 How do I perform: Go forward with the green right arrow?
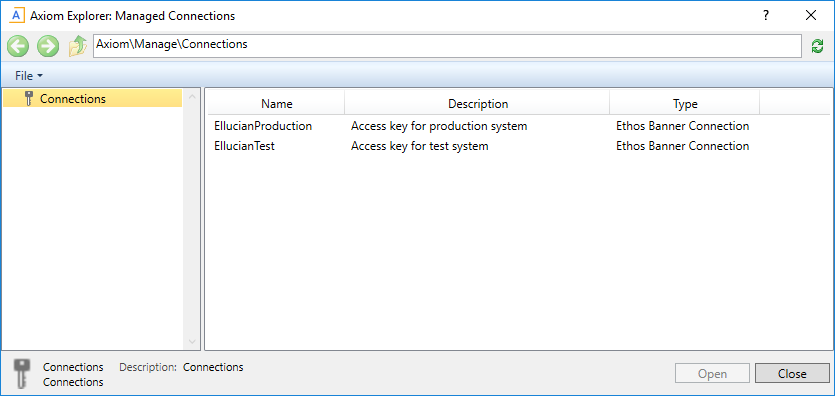coord(48,47)
